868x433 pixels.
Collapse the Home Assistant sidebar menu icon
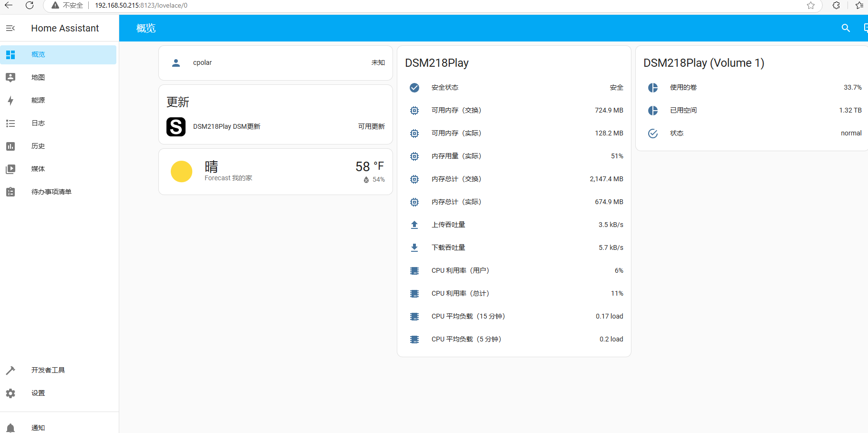coord(10,28)
